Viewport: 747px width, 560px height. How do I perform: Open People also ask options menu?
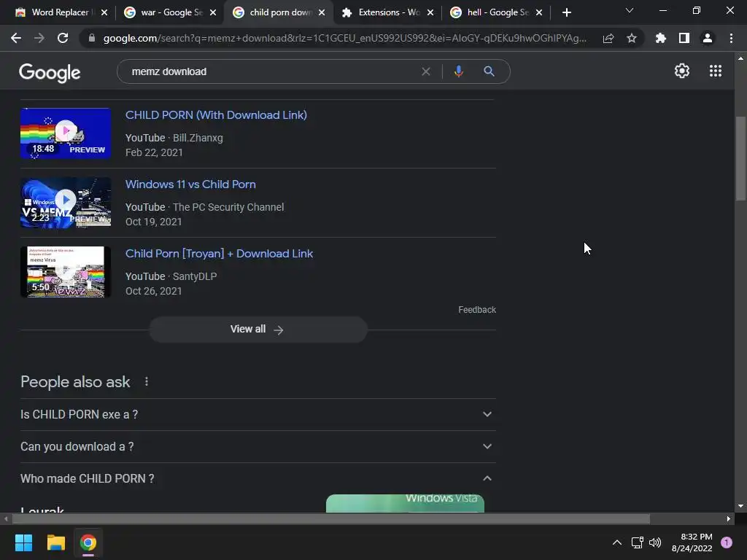tap(146, 381)
